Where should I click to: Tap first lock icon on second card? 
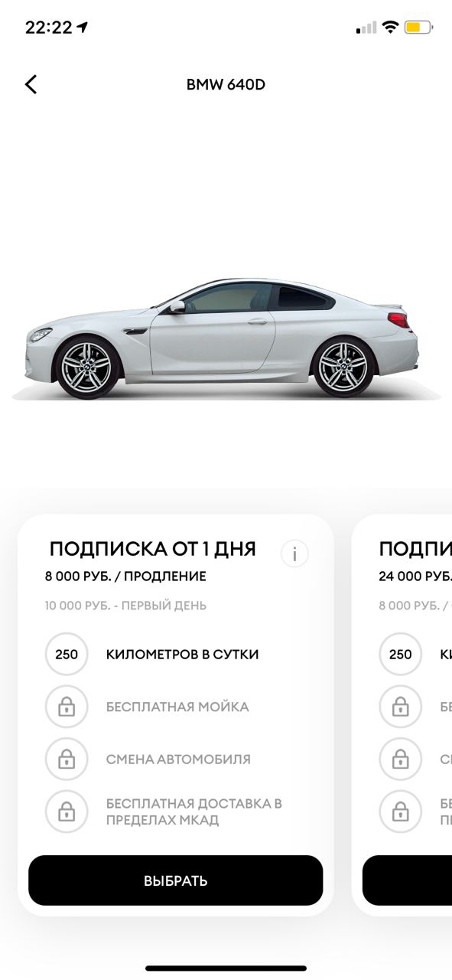pos(400,707)
